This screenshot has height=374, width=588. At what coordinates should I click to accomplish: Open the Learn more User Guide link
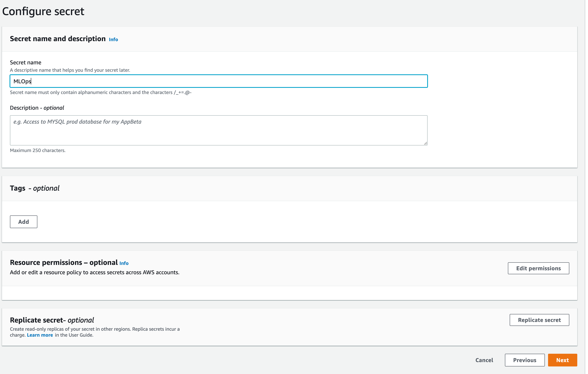coord(40,335)
